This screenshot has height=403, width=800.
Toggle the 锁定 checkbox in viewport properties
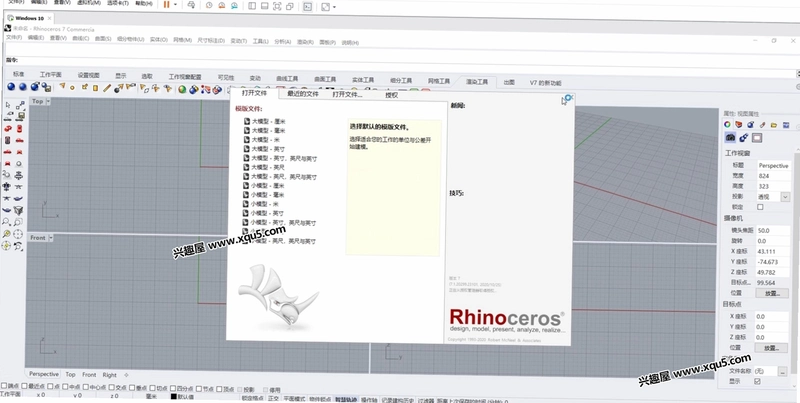(x=760, y=207)
